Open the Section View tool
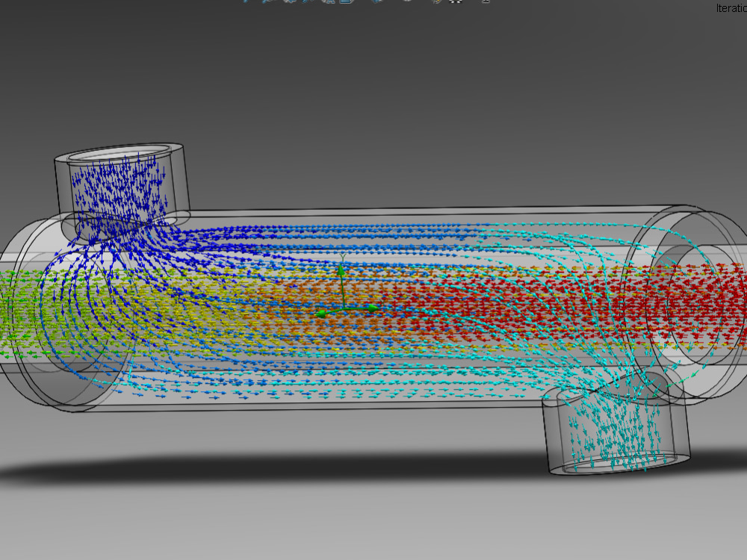This screenshot has width=747, height=560. (x=305, y=3)
